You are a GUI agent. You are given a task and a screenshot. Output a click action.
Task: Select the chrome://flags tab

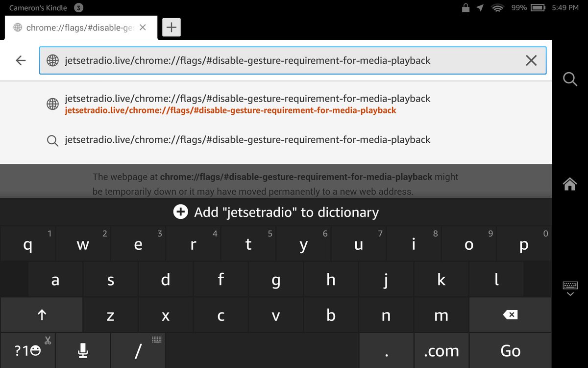coord(80,27)
